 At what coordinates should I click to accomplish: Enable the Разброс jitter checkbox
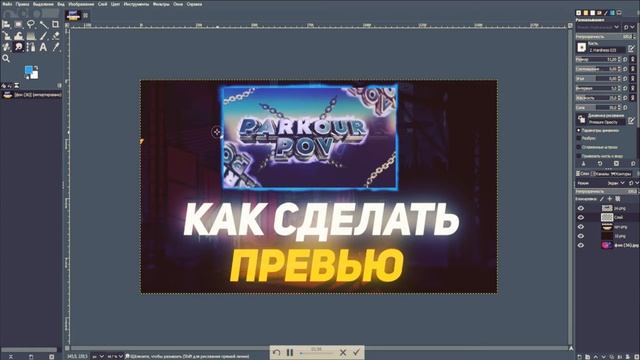tap(579, 138)
